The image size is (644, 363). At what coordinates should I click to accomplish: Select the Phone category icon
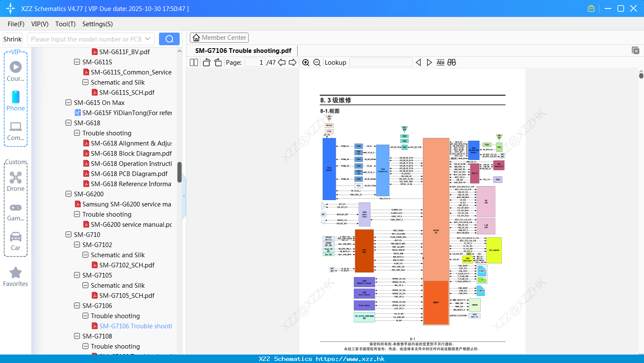tap(16, 101)
